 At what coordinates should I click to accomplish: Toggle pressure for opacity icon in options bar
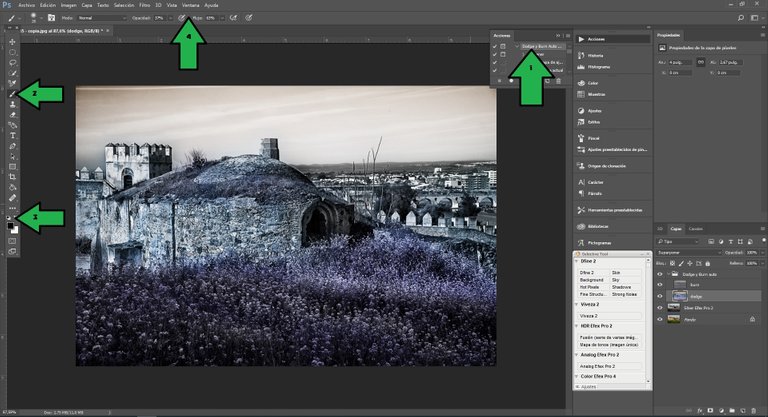pyautogui.click(x=182, y=18)
